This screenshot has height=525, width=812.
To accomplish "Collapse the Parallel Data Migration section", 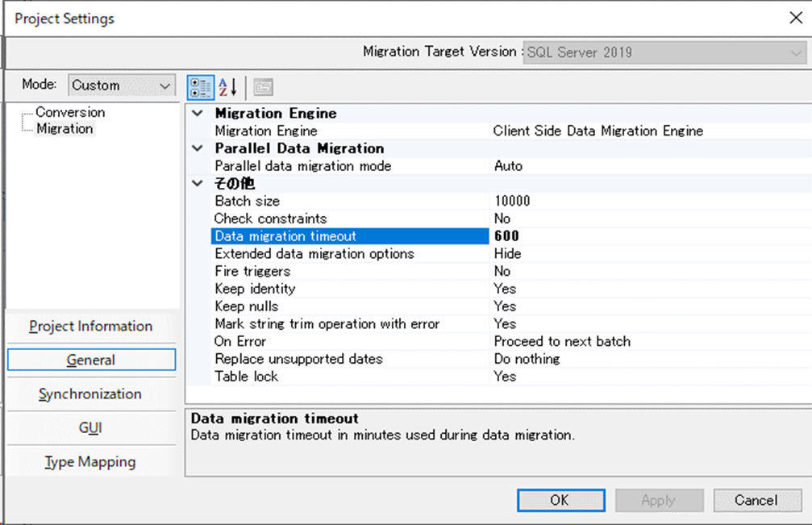I will [x=196, y=148].
